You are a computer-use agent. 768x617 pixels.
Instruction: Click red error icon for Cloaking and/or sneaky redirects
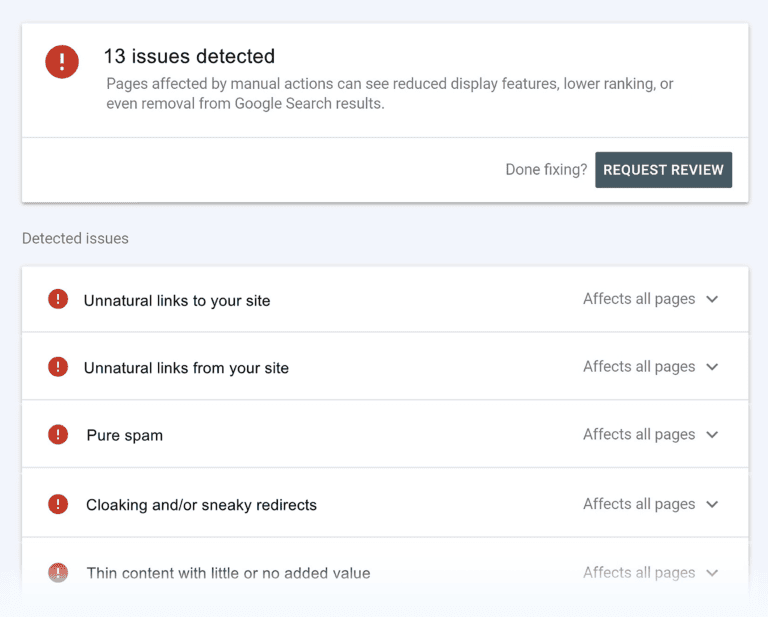58,504
